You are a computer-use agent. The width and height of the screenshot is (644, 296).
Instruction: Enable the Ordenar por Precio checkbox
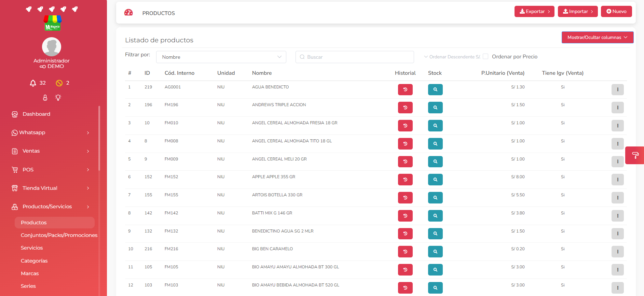pos(485,57)
